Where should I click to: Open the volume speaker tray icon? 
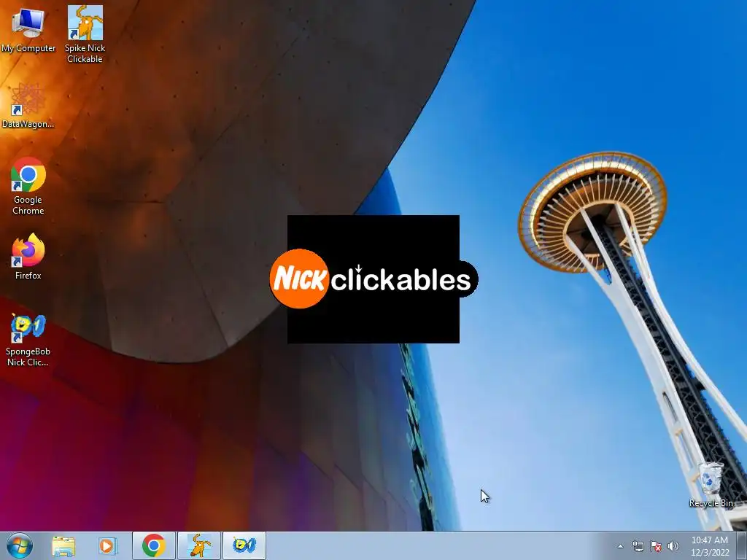coord(673,546)
